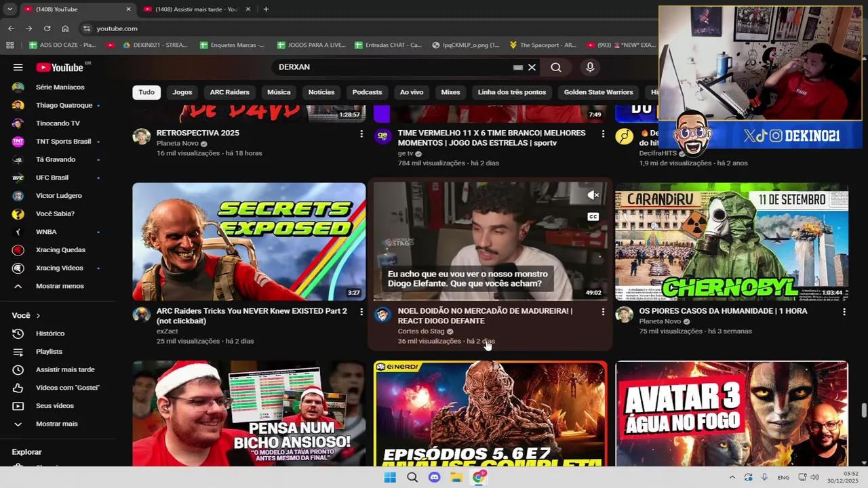Open Windows taskbar search

[x=412, y=477]
